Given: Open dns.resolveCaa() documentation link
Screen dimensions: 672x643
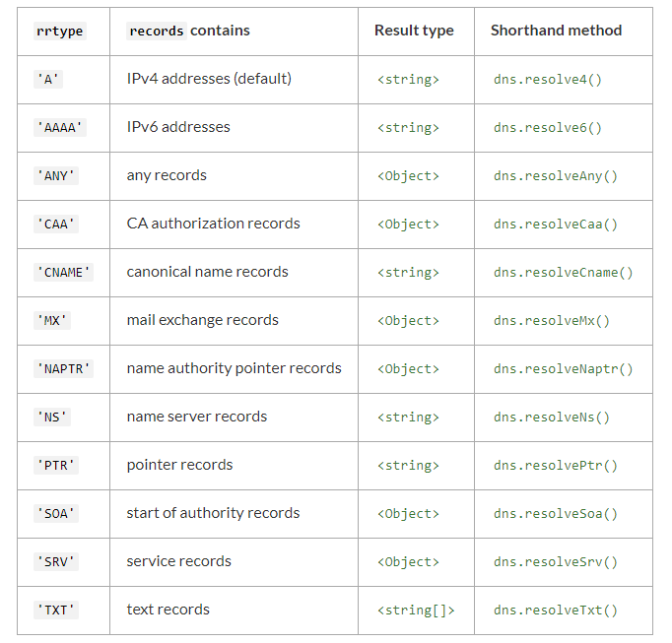Looking at the screenshot, I should point(555,225).
